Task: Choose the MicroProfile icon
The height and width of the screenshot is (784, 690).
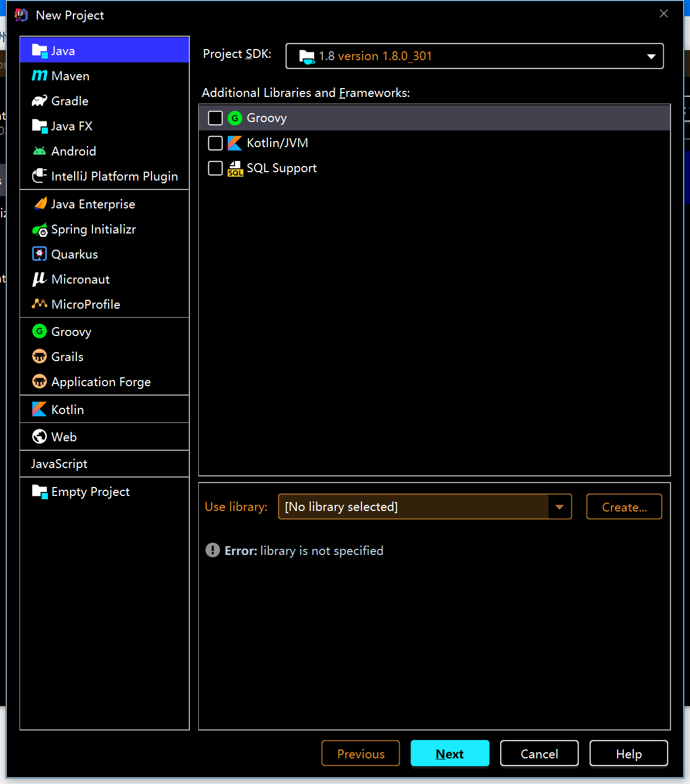Action: click(x=40, y=304)
